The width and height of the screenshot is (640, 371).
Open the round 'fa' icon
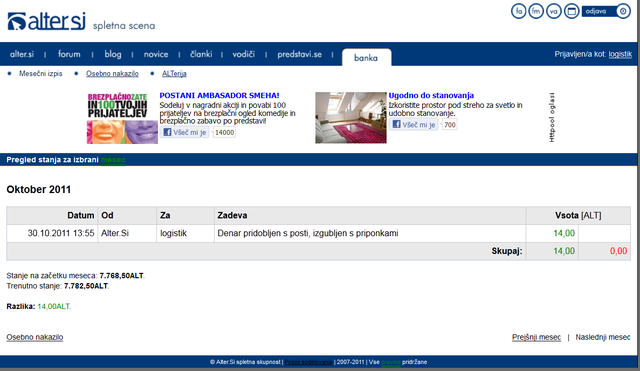click(x=519, y=11)
